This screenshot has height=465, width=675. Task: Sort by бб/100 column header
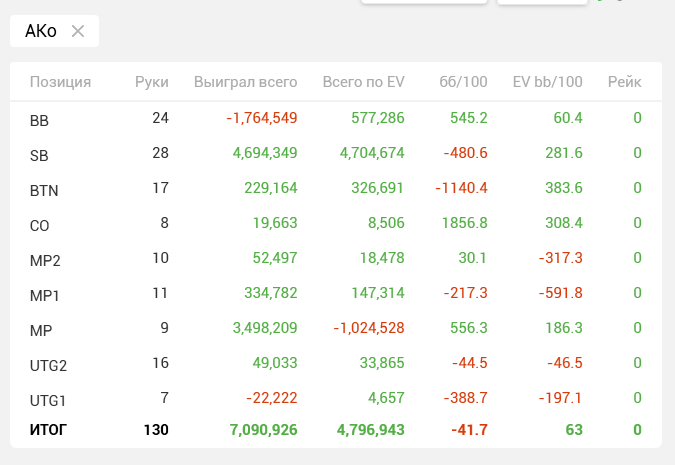tap(463, 82)
